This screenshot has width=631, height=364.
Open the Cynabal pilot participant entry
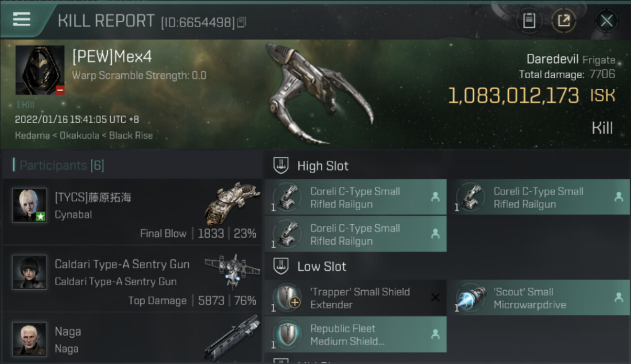point(132,212)
